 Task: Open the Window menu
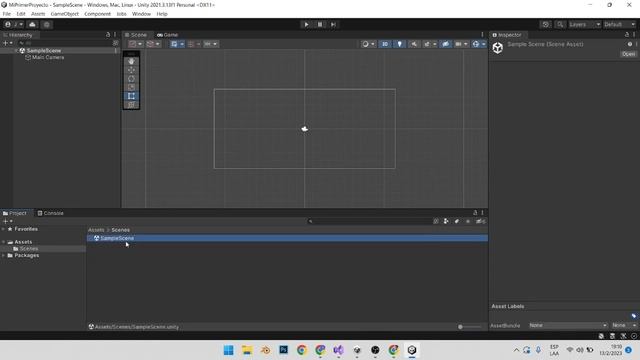[141, 14]
